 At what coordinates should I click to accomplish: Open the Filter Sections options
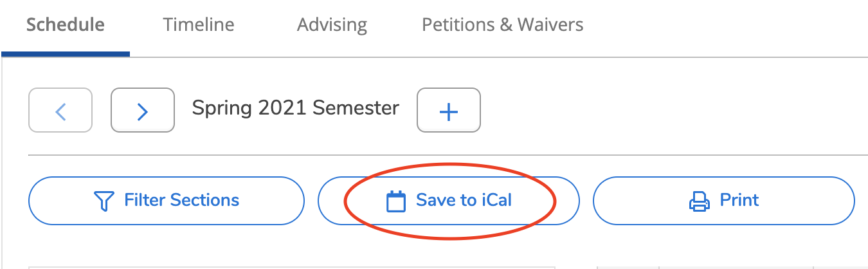point(166,201)
